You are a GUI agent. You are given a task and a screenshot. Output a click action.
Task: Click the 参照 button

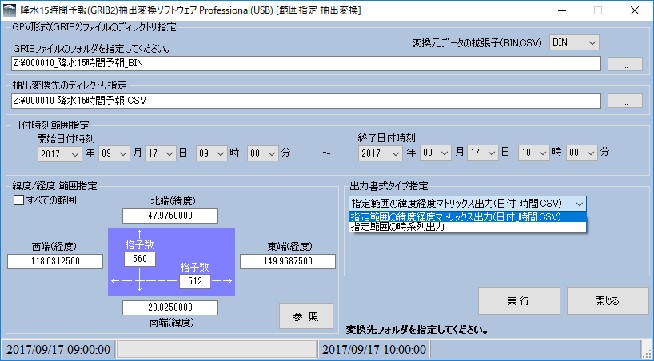(x=306, y=316)
